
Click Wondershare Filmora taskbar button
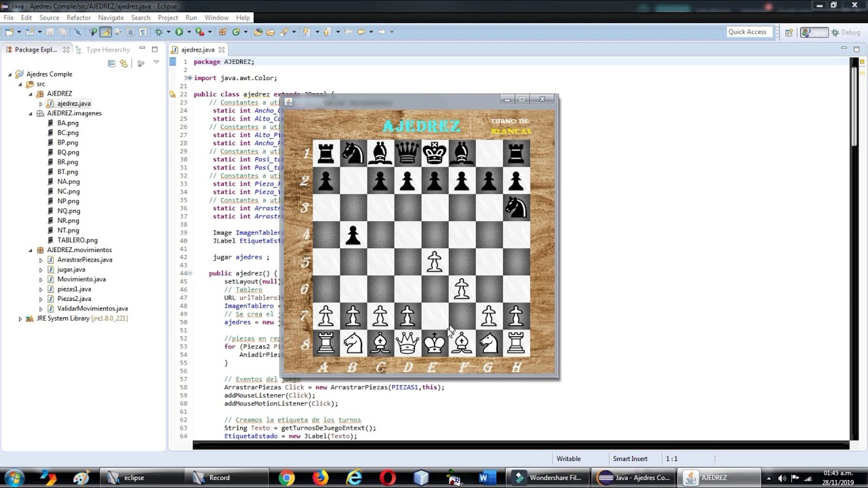click(549, 478)
